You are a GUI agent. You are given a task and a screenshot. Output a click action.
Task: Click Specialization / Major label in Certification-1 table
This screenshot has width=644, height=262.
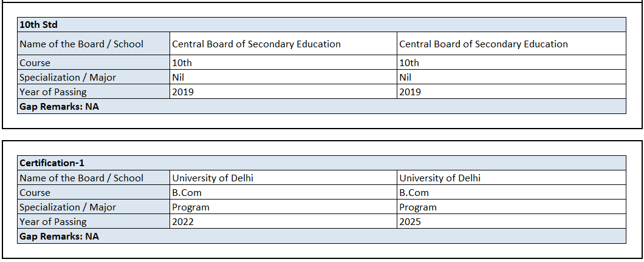(x=67, y=207)
